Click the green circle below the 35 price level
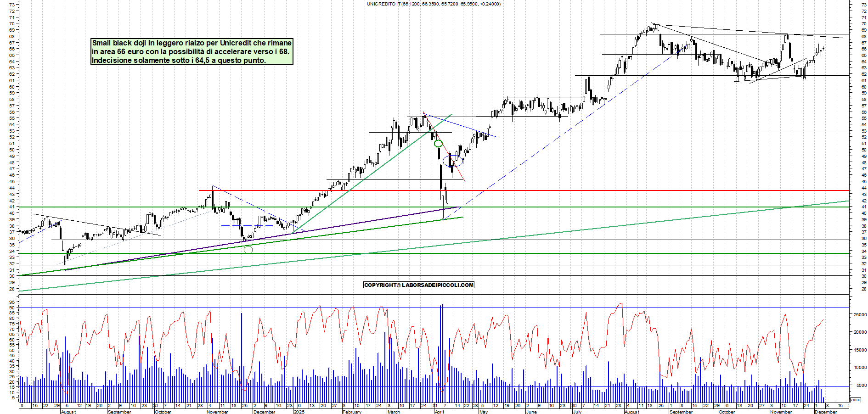Viewport: 868px width, 414px height. pos(248,250)
